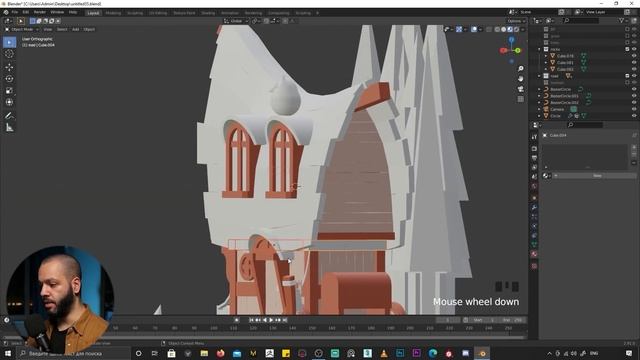
Task: Click the blue Z axis gizmo ball
Action: [x=511, y=40]
